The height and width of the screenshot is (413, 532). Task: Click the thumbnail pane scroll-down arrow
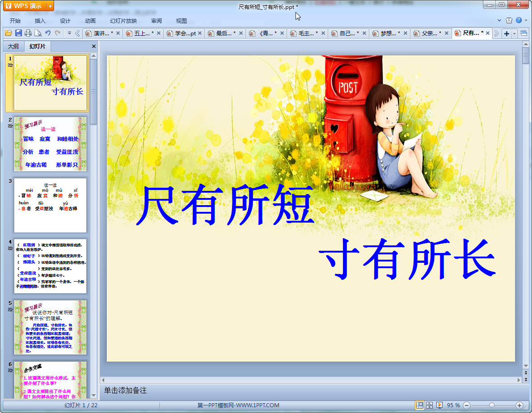pos(93,396)
